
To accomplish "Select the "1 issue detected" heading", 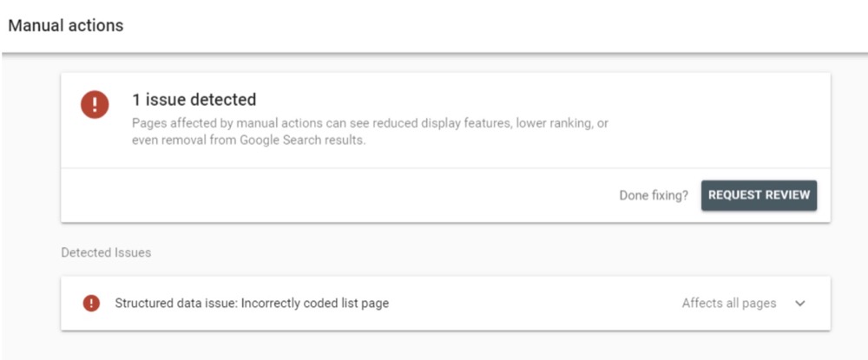I will click(194, 100).
